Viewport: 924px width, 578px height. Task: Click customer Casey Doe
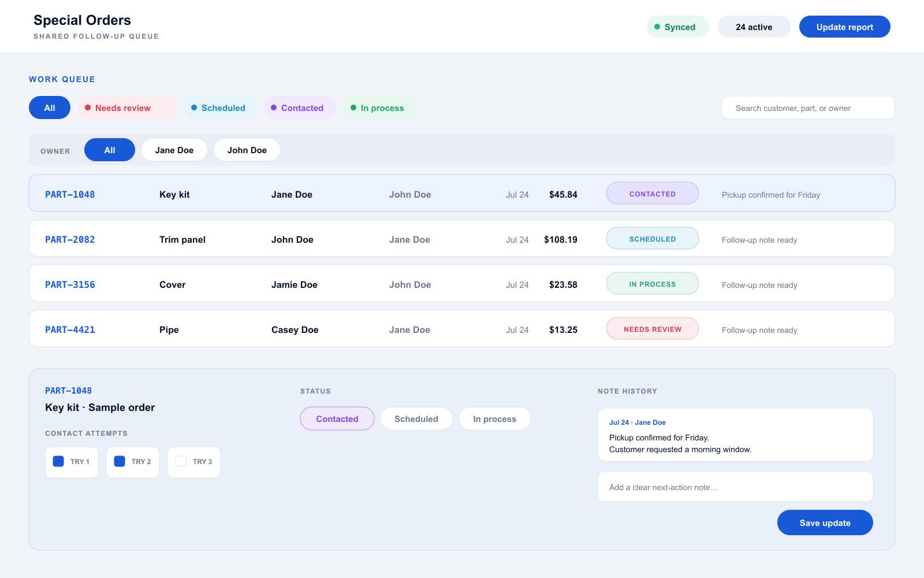(x=295, y=329)
